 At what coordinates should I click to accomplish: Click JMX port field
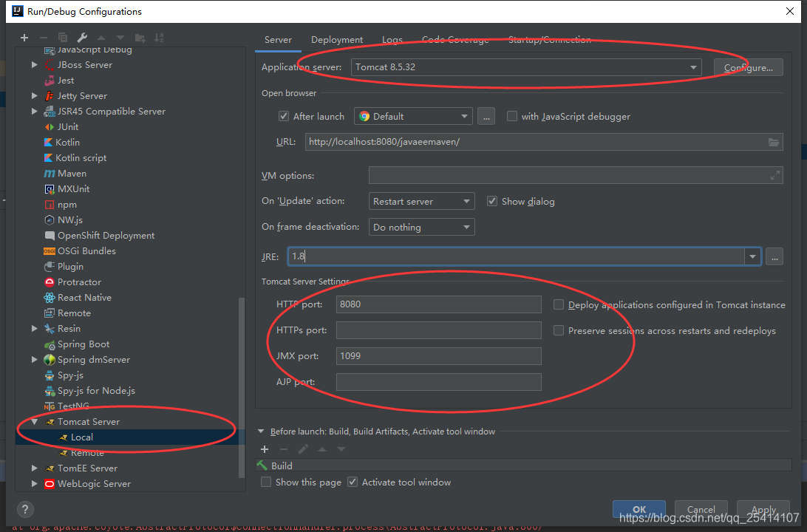click(x=438, y=356)
